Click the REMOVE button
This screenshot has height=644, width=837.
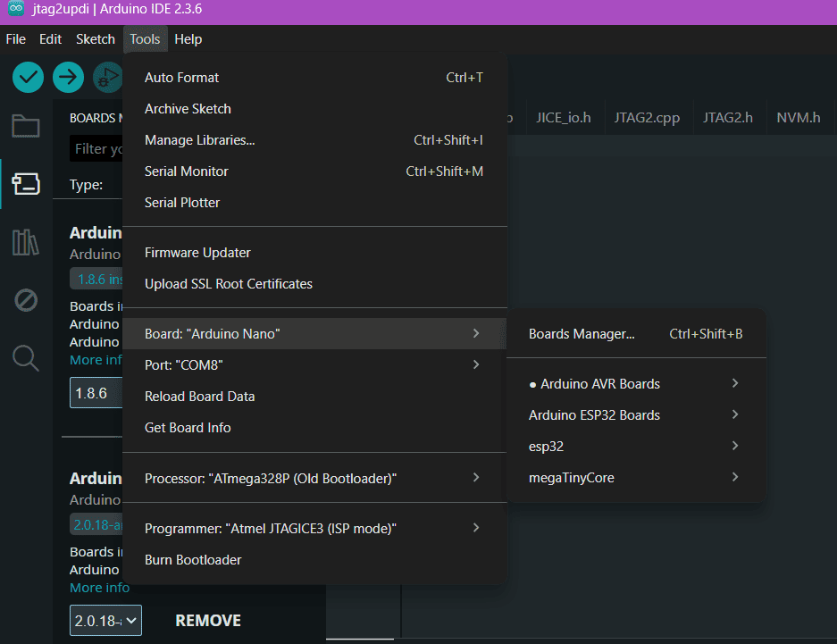click(208, 621)
